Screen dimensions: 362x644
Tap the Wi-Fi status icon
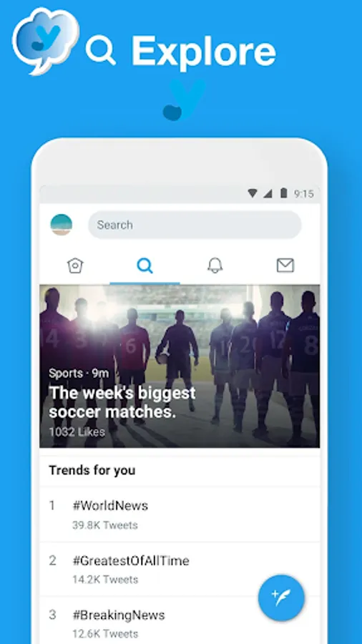[253, 193]
